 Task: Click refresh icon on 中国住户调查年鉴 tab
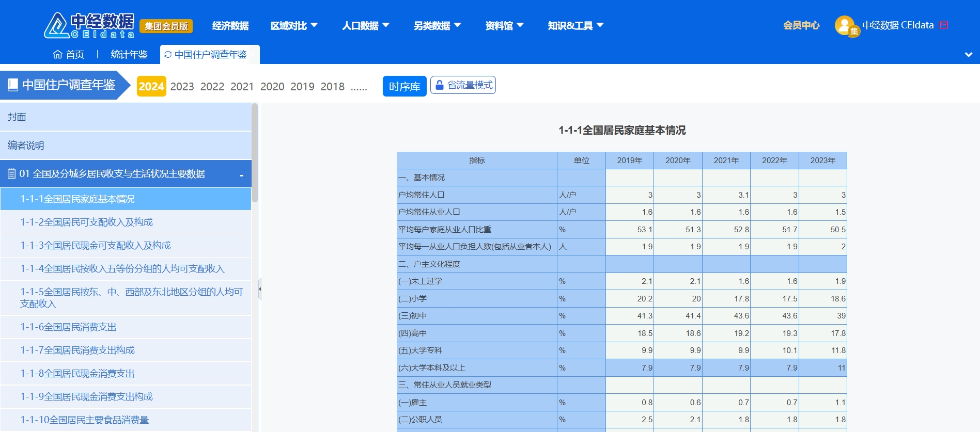tap(168, 55)
